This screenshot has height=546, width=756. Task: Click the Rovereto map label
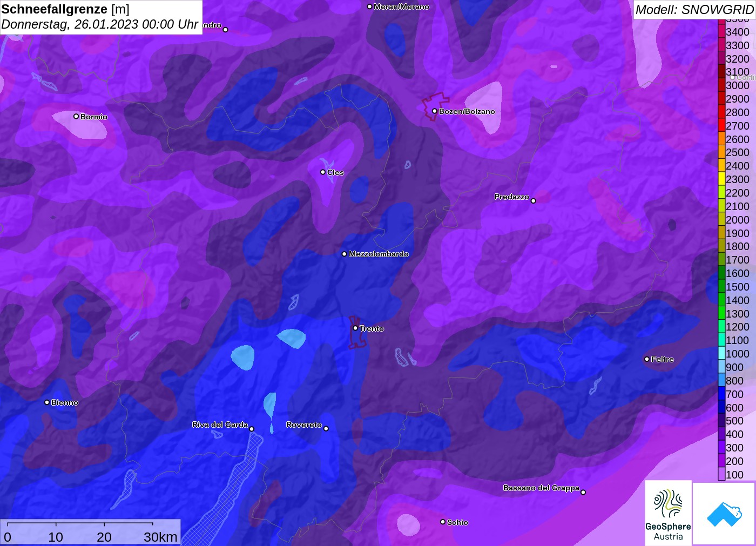click(304, 424)
